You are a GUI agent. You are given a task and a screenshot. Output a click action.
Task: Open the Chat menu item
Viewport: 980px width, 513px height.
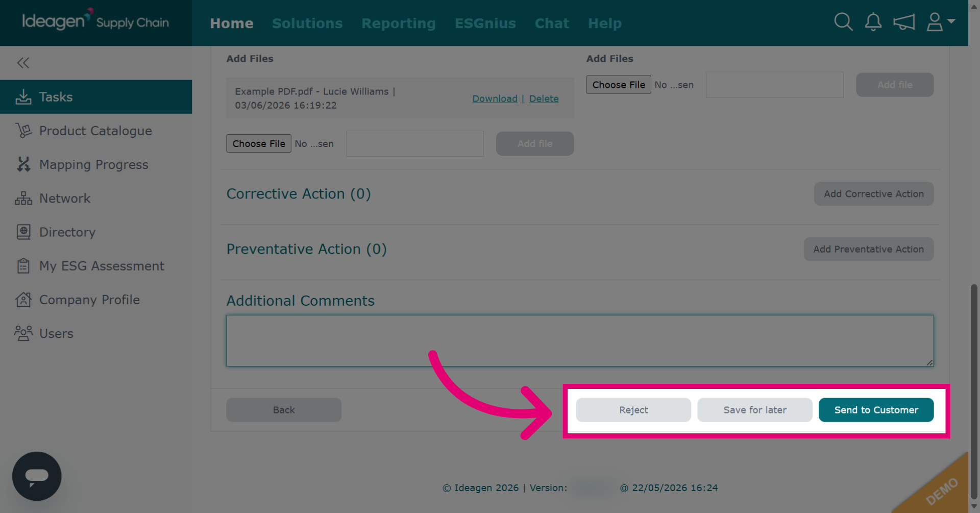552,23
